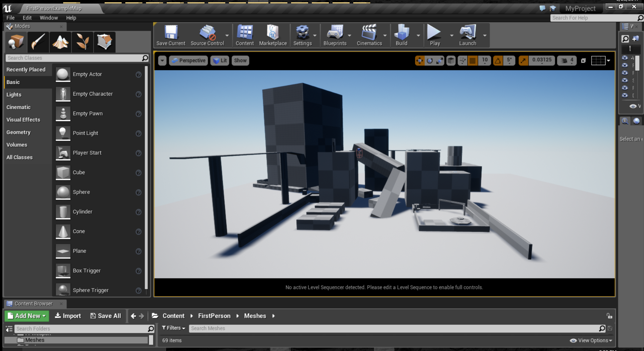
Task: Open Content toolbar icon
Action: point(245,35)
